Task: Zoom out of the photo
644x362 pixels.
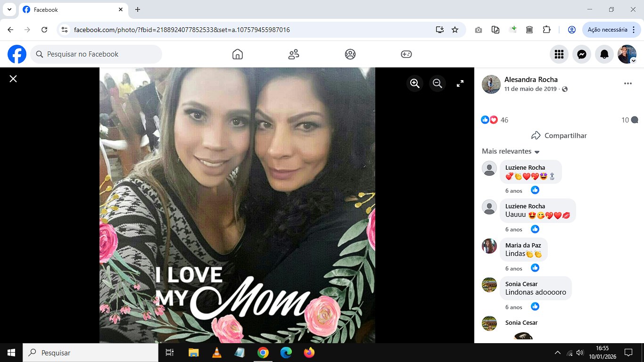Action: click(x=438, y=83)
